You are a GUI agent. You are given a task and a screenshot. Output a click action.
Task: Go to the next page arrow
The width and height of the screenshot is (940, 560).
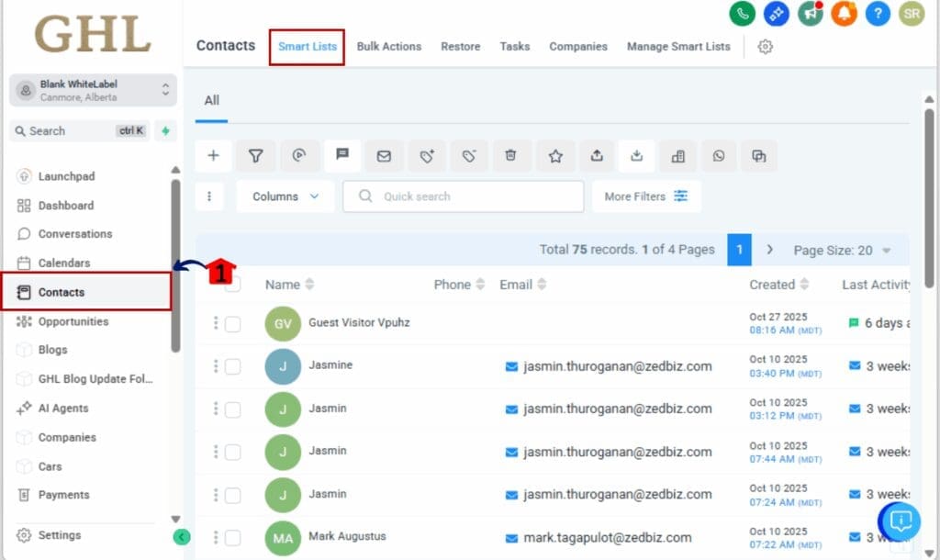[769, 250]
